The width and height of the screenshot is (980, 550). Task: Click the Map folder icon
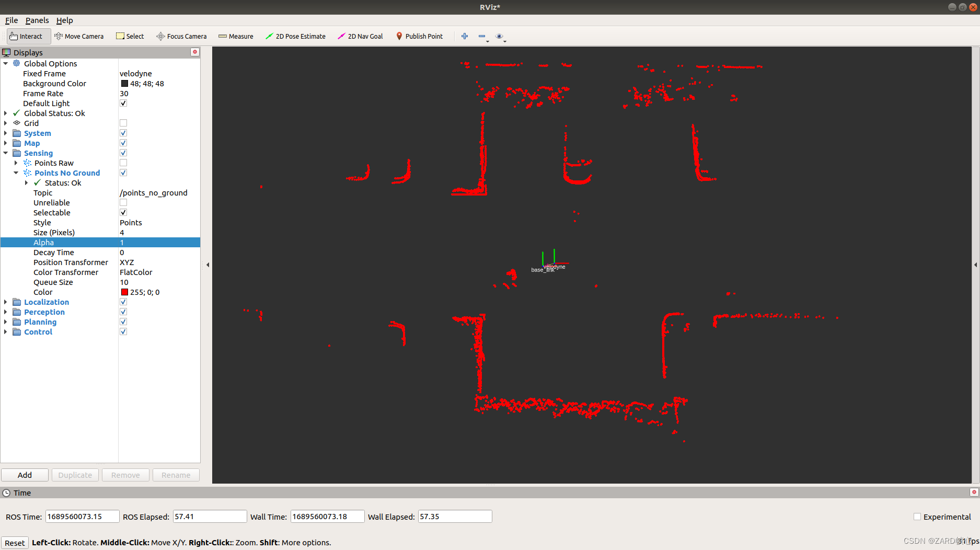pyautogui.click(x=17, y=143)
